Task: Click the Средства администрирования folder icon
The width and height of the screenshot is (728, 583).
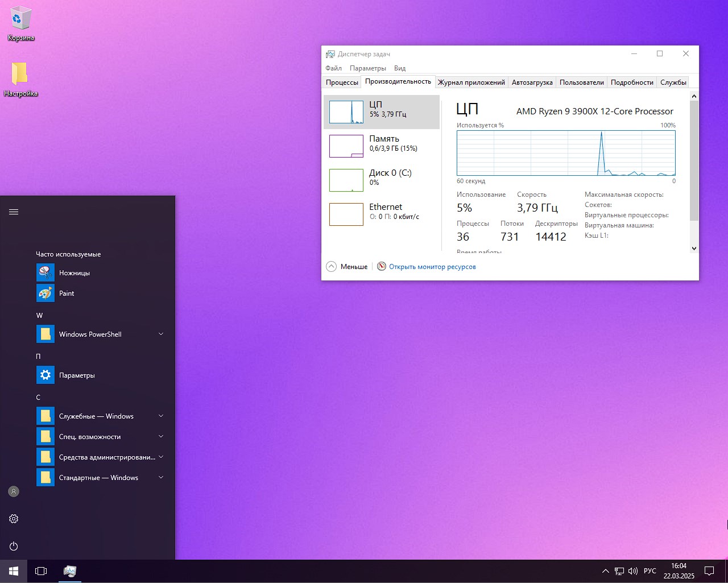Action: (45, 457)
